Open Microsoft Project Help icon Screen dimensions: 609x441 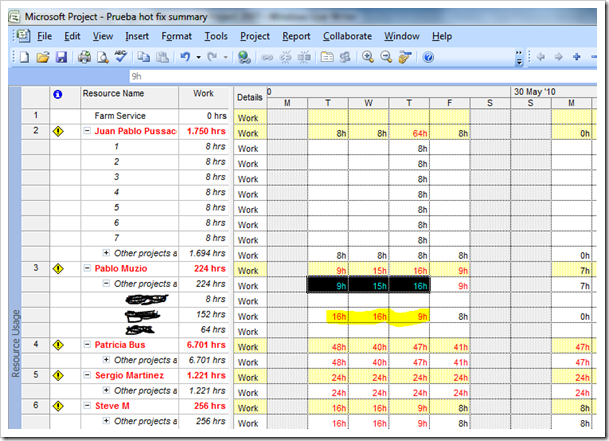coord(428,58)
